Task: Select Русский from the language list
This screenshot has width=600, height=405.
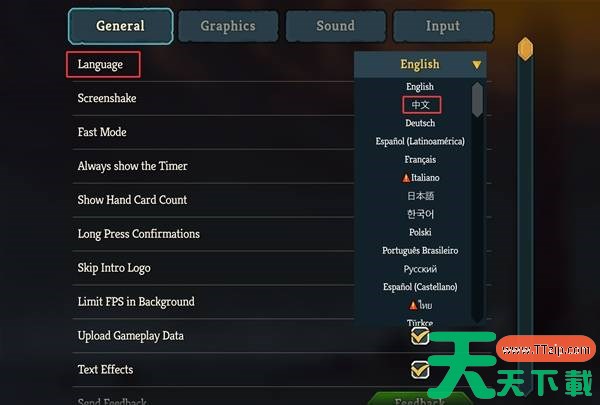Action: (x=420, y=269)
